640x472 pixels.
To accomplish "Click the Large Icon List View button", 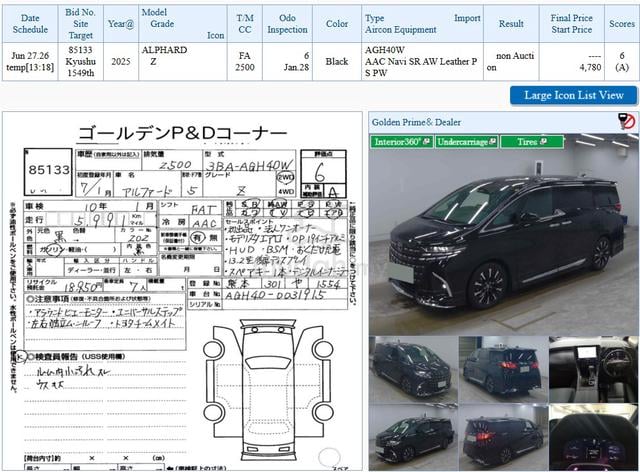I will [573, 95].
